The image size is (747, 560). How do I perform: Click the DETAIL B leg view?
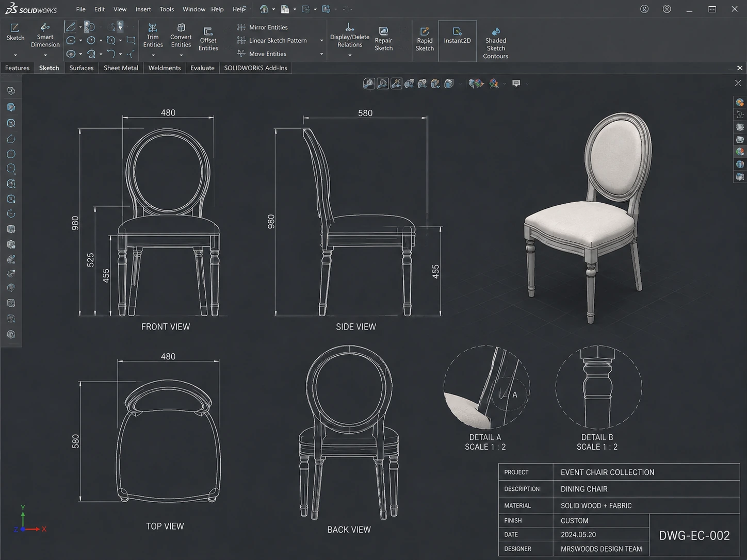coord(598,387)
